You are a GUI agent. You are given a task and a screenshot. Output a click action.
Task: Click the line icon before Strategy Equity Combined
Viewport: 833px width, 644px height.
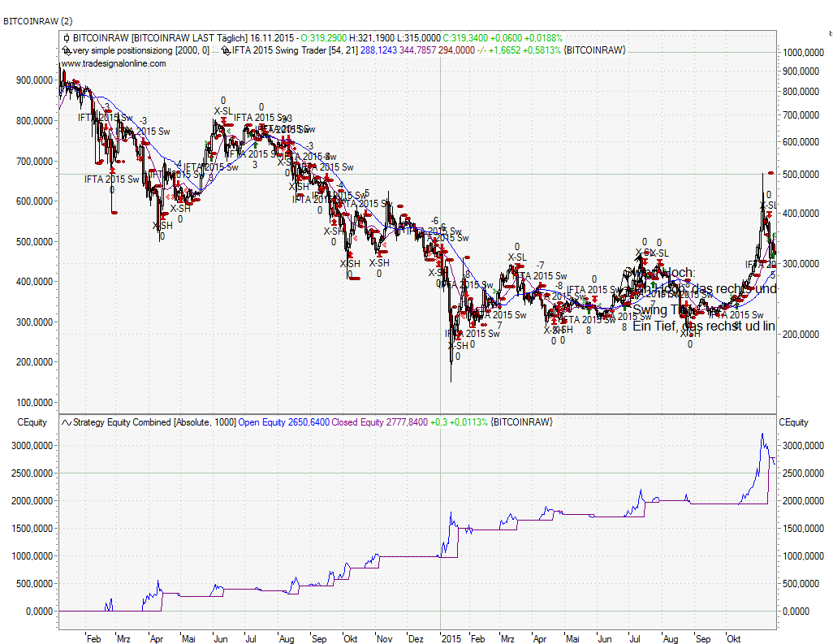66,422
